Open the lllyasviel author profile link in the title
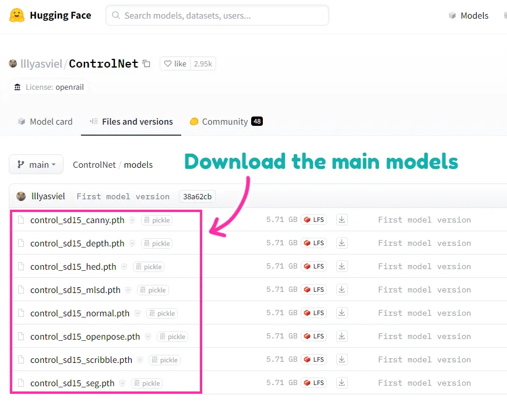Image resolution: width=507 pixels, height=420 pixels. click(41, 63)
